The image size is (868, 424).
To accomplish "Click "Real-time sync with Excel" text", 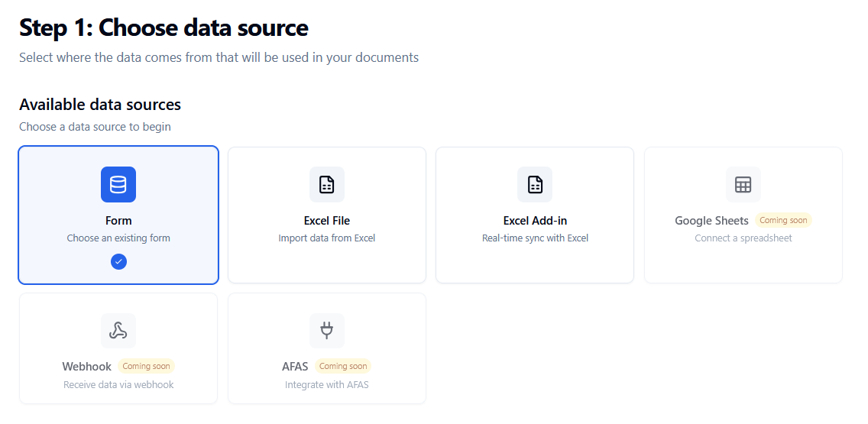I will [x=535, y=238].
